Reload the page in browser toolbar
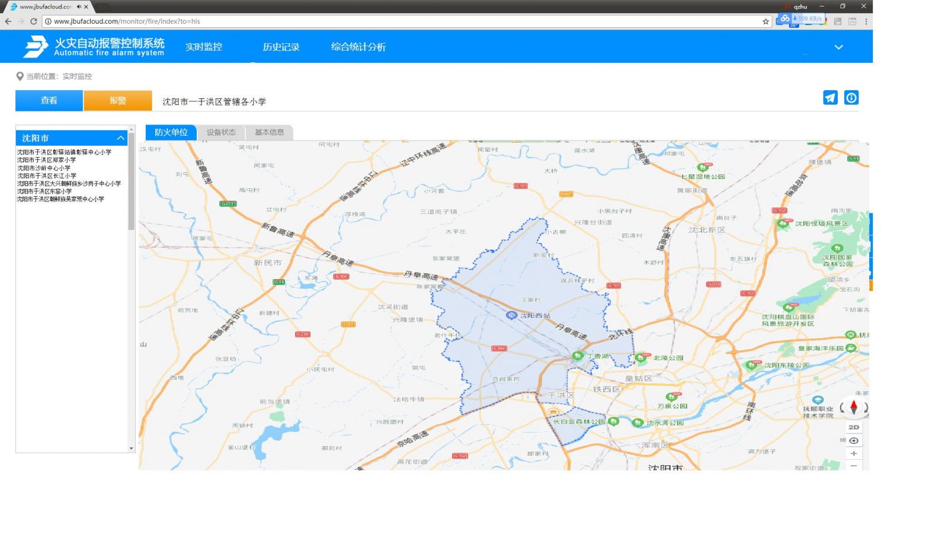Screen dimensions: 948x560 [x=34, y=21]
